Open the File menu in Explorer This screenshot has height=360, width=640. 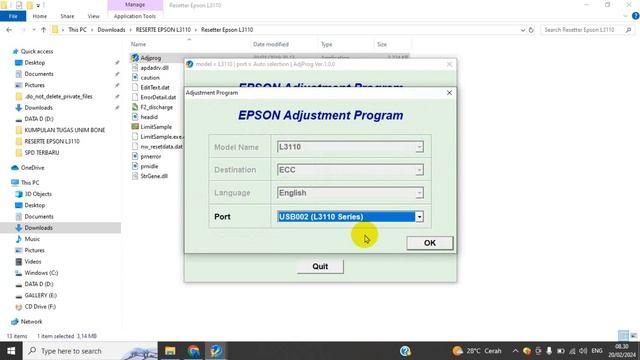(13, 16)
